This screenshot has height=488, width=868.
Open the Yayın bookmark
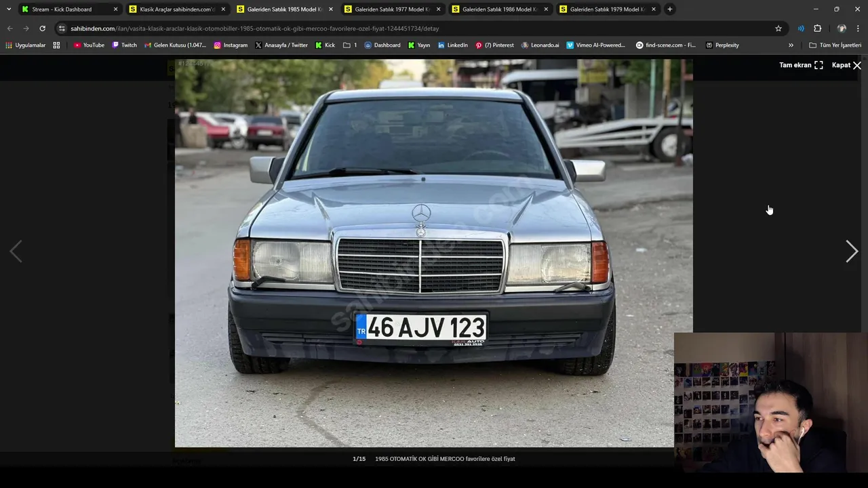point(418,45)
